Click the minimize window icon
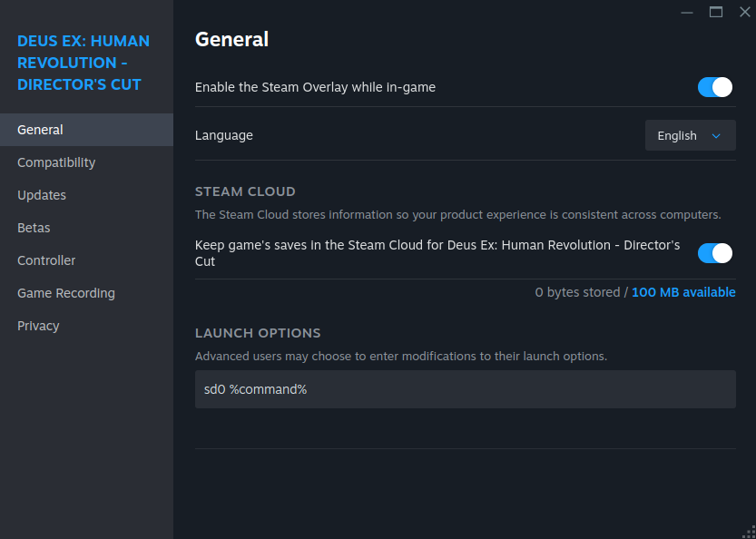 click(x=687, y=12)
